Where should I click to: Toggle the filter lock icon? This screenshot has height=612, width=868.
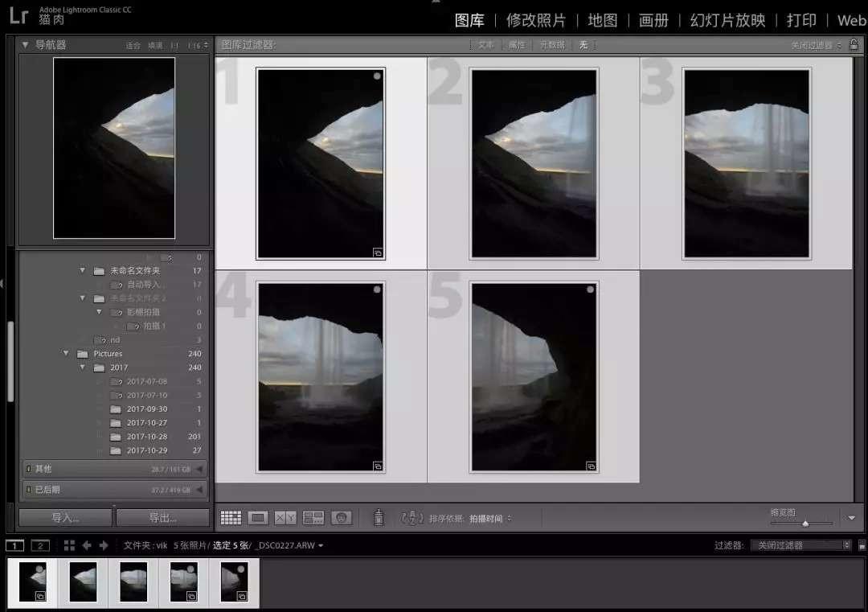point(854,45)
